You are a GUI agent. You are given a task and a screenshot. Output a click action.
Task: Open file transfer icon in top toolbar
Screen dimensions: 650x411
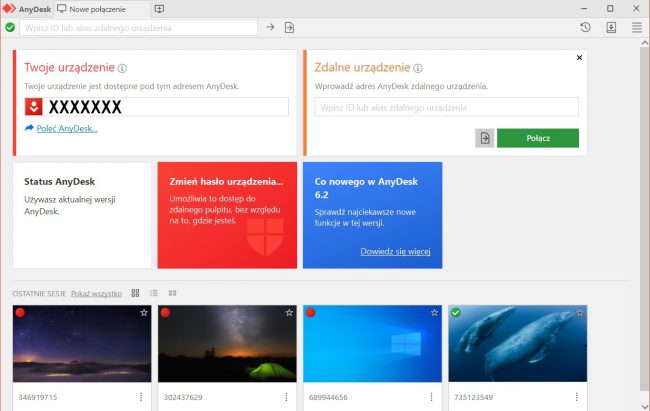pyautogui.click(x=289, y=27)
